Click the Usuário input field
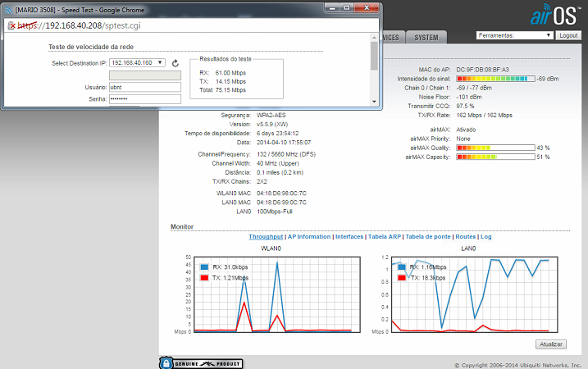Viewport: 588px width, 369px height. click(x=145, y=86)
